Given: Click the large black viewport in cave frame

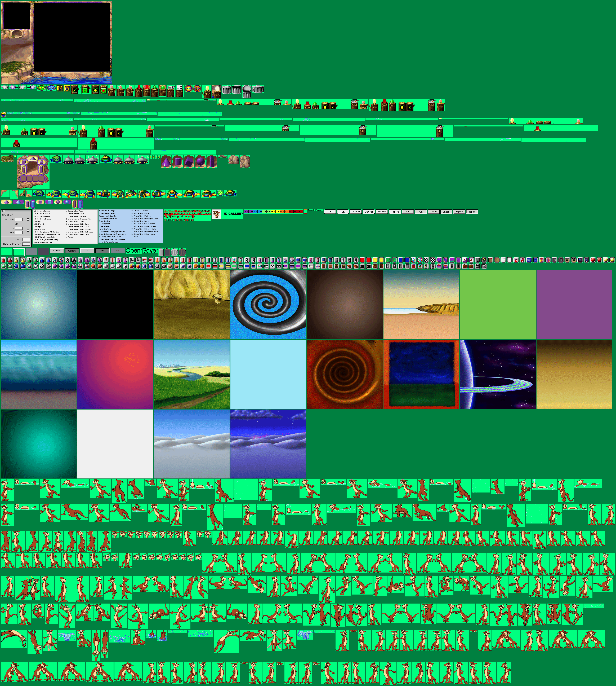Looking at the screenshot, I should pos(71,37).
